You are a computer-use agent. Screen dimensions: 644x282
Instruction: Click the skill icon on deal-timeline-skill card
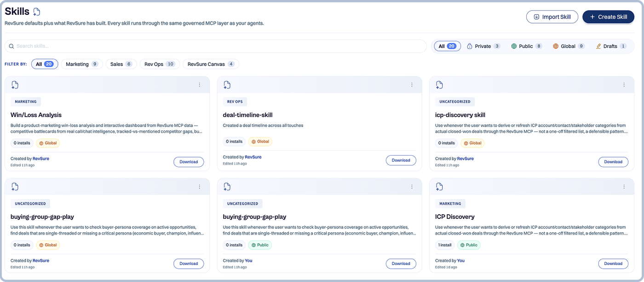click(227, 85)
